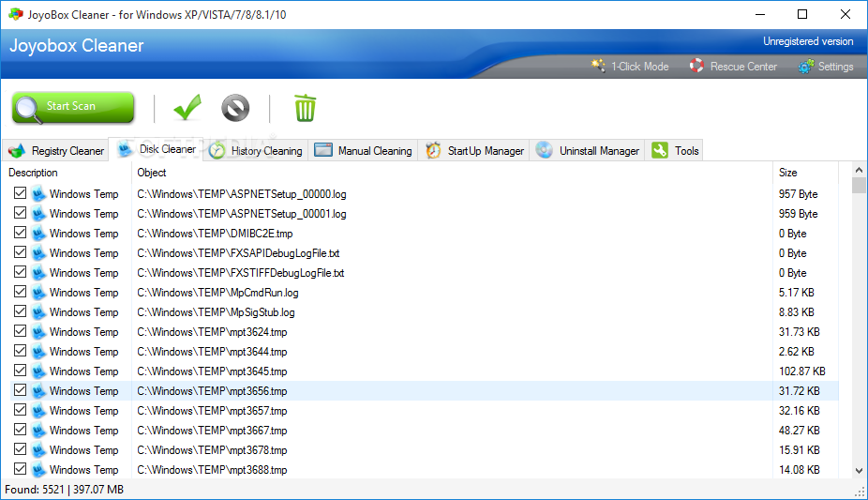Click the Disk Cleaner tab icon
Screen dimensions: 868x500
[x=125, y=148]
